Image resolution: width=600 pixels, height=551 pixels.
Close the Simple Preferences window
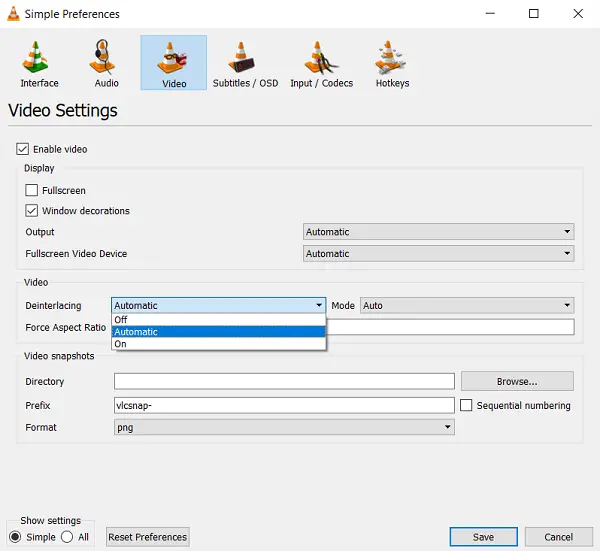[578, 14]
